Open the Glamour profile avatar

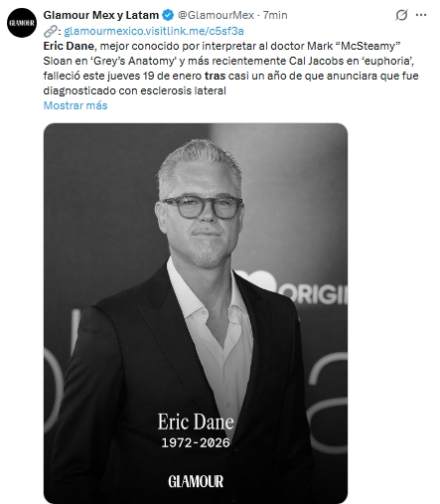click(x=22, y=23)
